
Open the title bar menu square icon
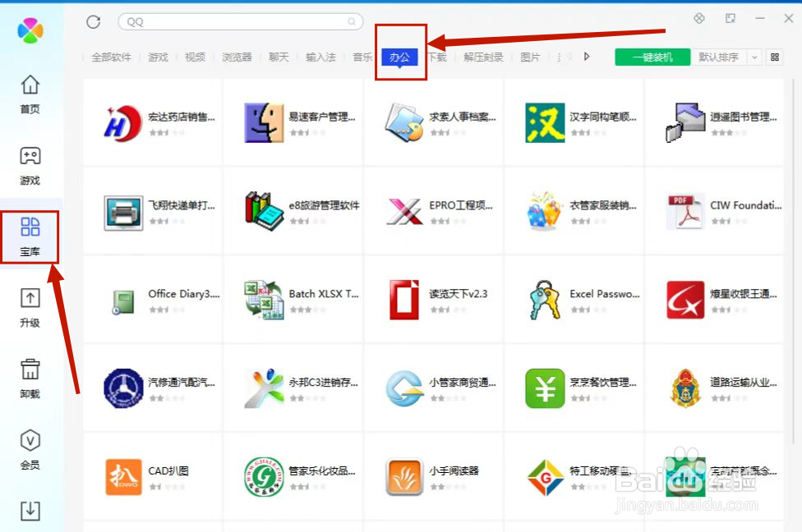[731, 18]
